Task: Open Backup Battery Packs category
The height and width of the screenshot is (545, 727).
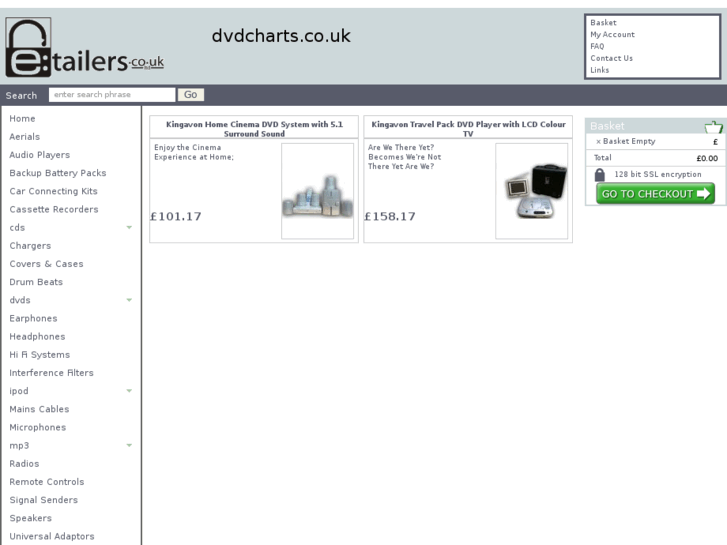Action: (x=57, y=173)
